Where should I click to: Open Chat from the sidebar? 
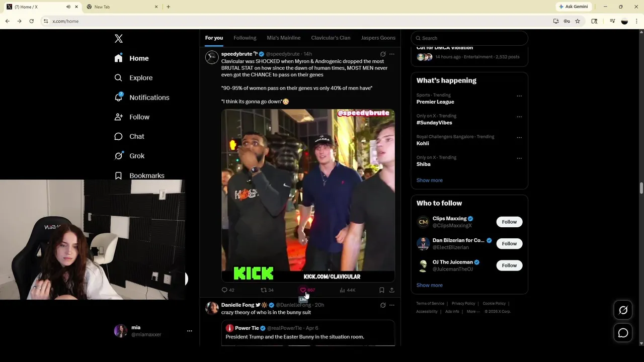click(129, 136)
